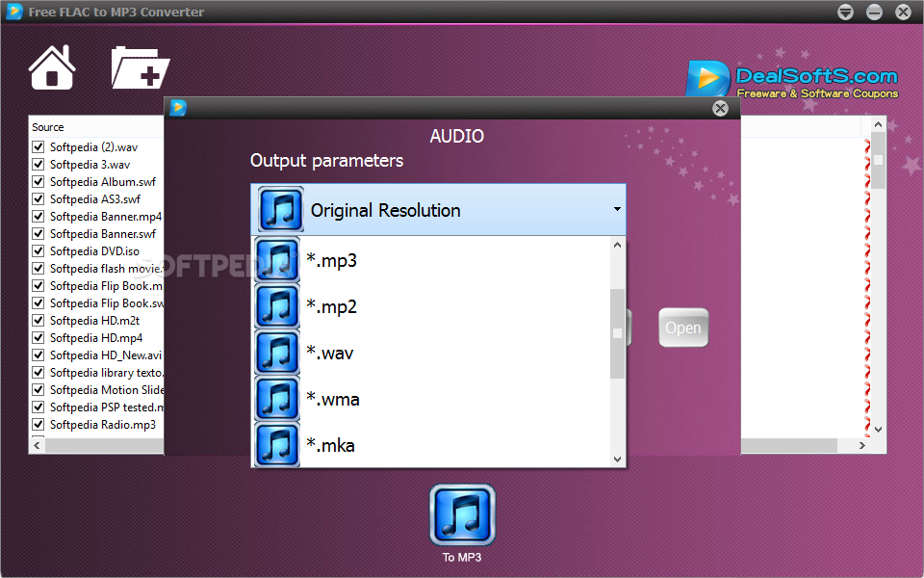The width and height of the screenshot is (924, 578).
Task: Click the app icon in the main title bar
Action: (14, 12)
